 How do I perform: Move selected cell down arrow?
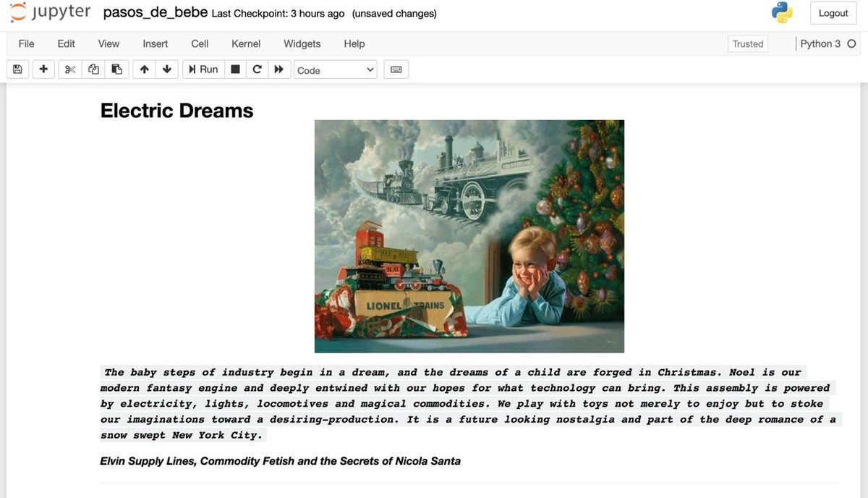[167, 69]
